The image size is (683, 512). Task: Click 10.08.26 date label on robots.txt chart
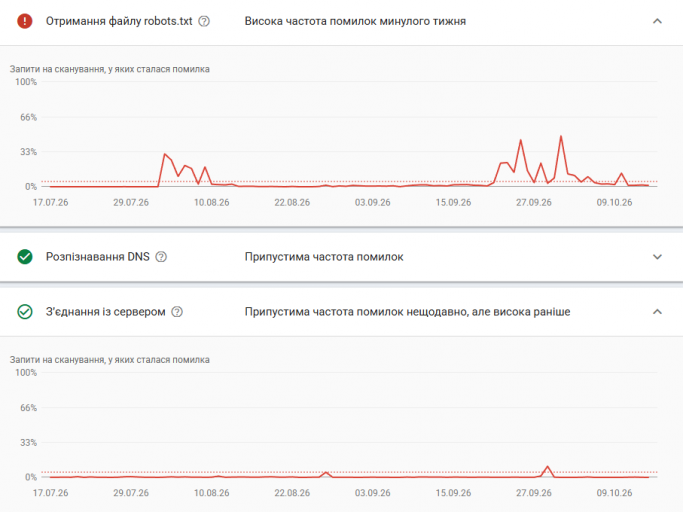(x=211, y=202)
